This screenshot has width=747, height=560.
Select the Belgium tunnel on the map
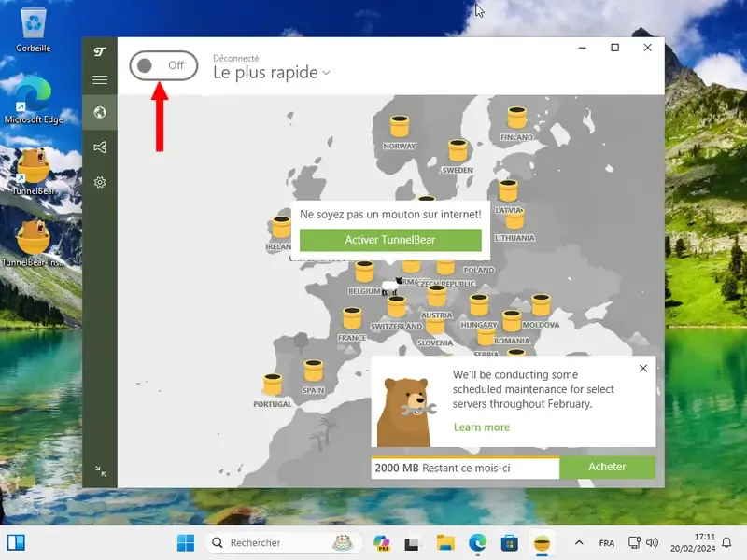(x=364, y=272)
